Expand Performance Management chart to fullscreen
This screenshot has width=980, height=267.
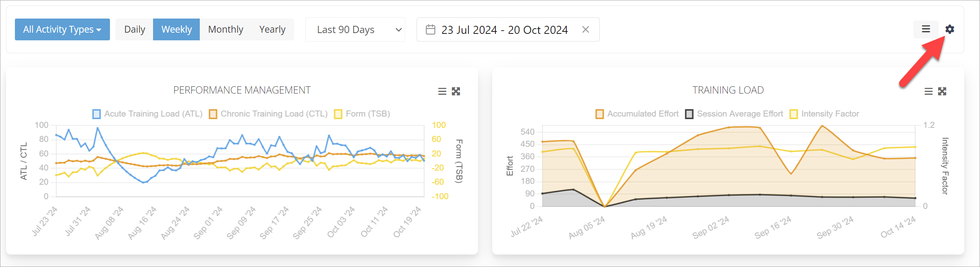(456, 92)
